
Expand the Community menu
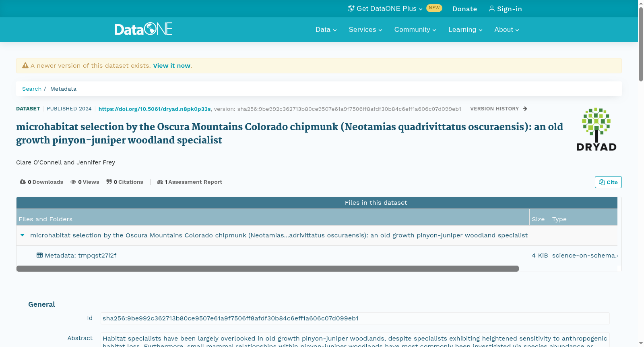pos(415,29)
